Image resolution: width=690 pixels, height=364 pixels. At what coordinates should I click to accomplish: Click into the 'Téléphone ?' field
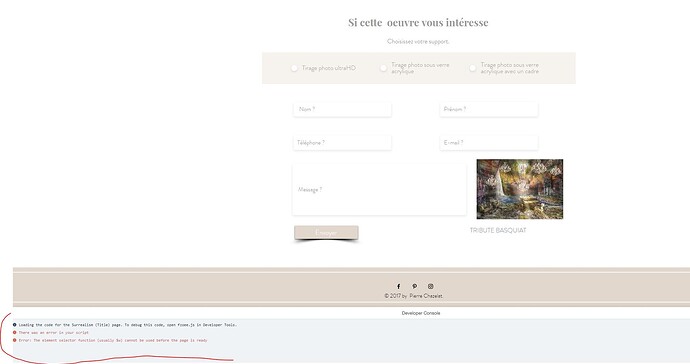coord(342,143)
